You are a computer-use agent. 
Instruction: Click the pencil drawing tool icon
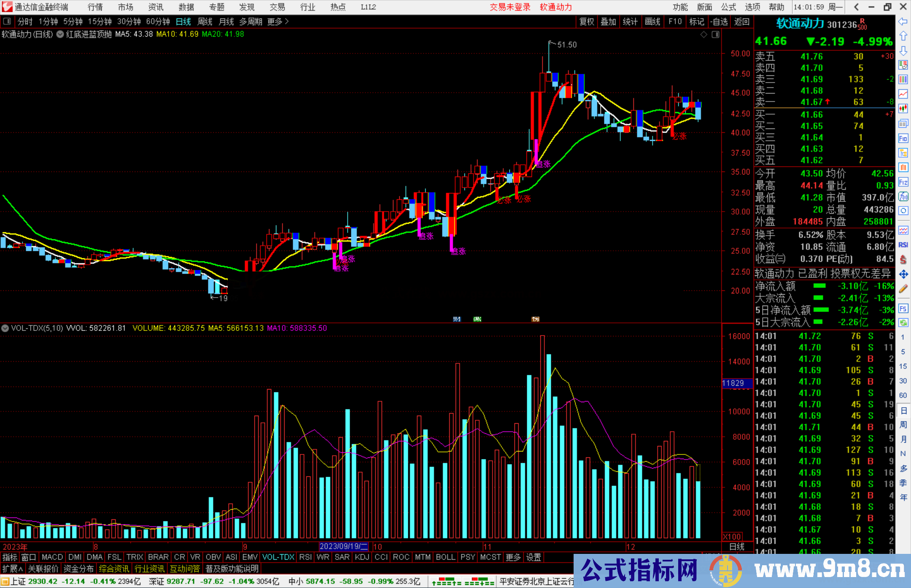click(903, 289)
